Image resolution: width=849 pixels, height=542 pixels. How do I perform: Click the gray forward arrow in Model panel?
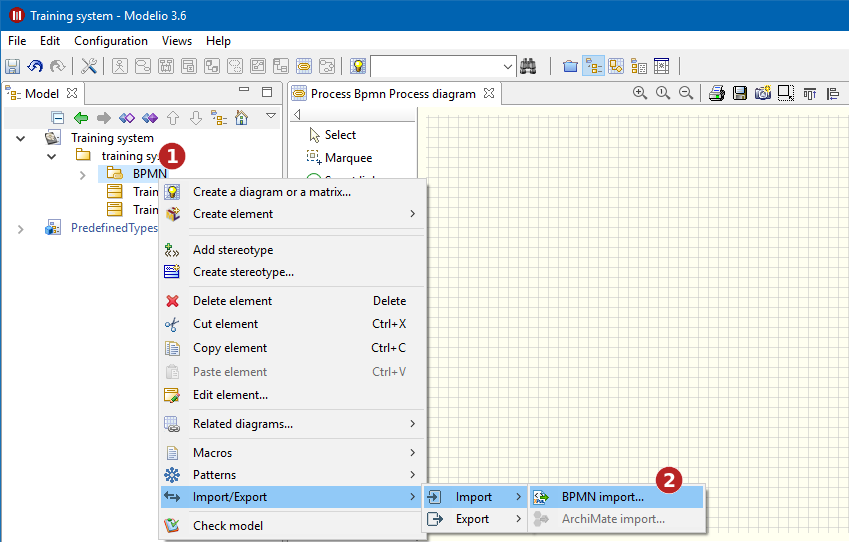(103, 117)
